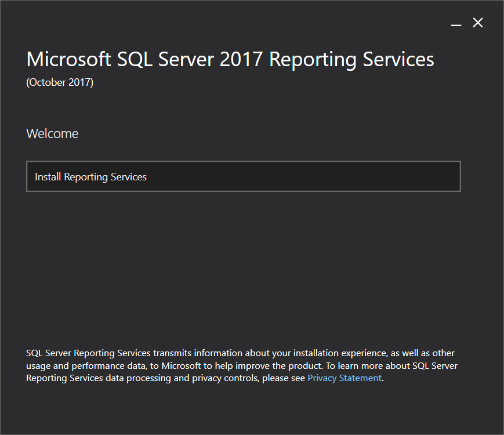
Task: Open the Privacy Statement link
Action: (345, 378)
